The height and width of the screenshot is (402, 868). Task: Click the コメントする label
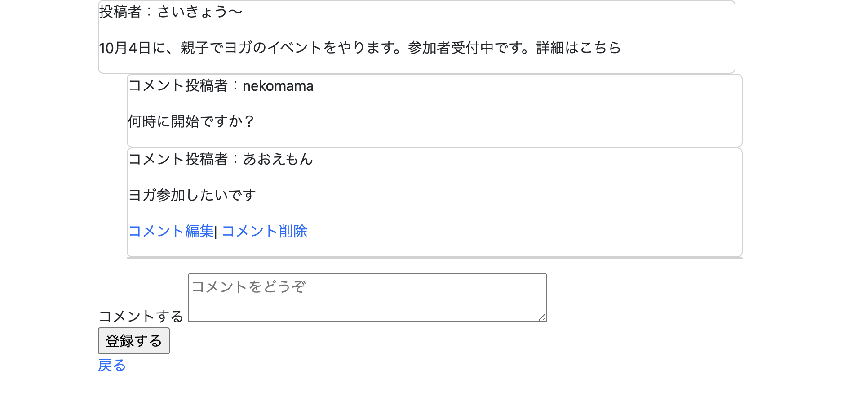click(141, 316)
